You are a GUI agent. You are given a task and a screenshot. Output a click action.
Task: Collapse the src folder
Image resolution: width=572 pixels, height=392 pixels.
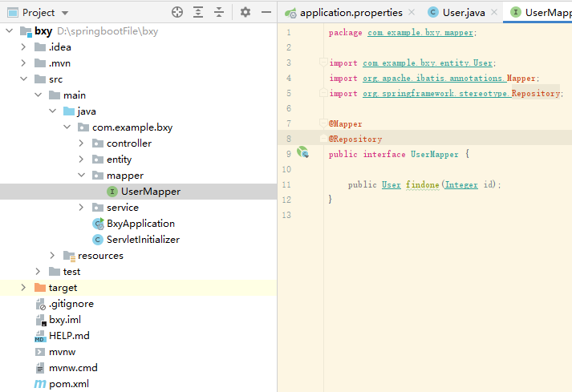24,79
